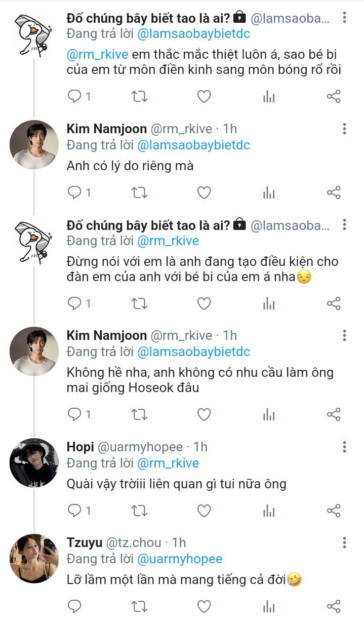Screen dimensions: 364x620
Task: Like Tzuyu's tweet
Action: 204,605
